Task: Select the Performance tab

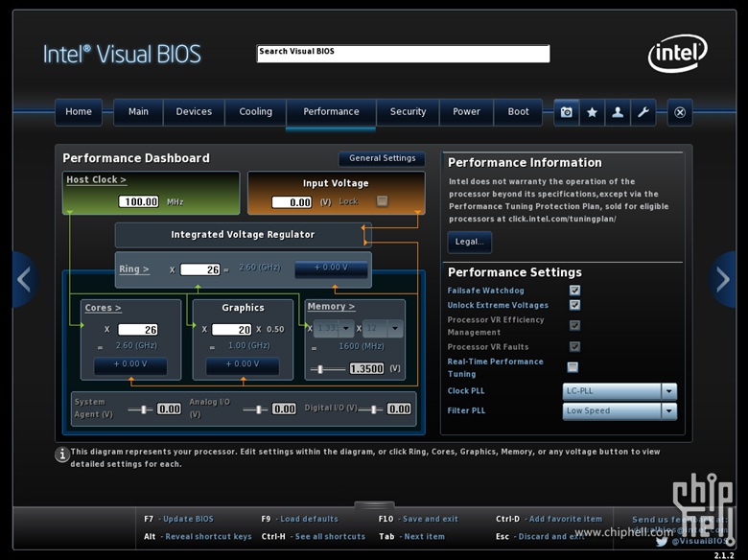Action: point(331,112)
